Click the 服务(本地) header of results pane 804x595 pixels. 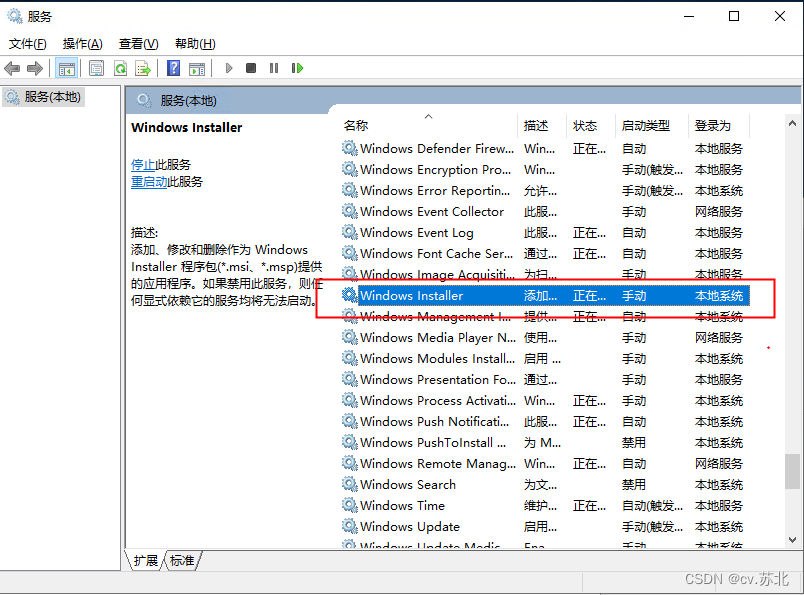pos(188,101)
